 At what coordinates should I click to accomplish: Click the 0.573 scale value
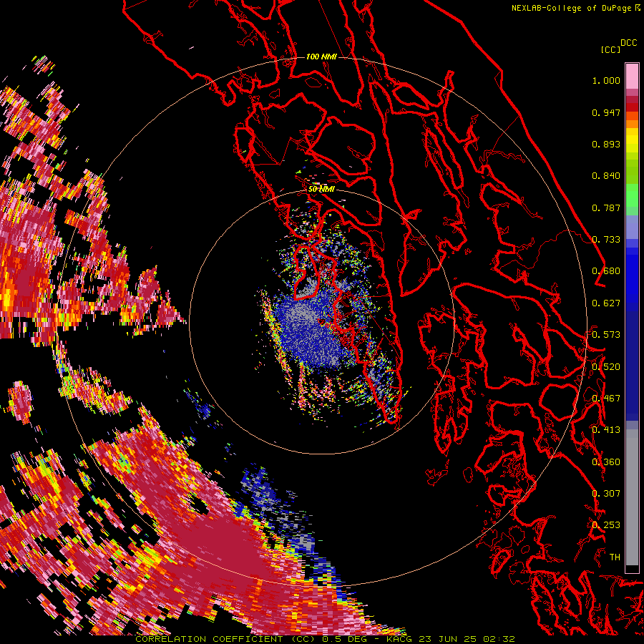(x=606, y=335)
